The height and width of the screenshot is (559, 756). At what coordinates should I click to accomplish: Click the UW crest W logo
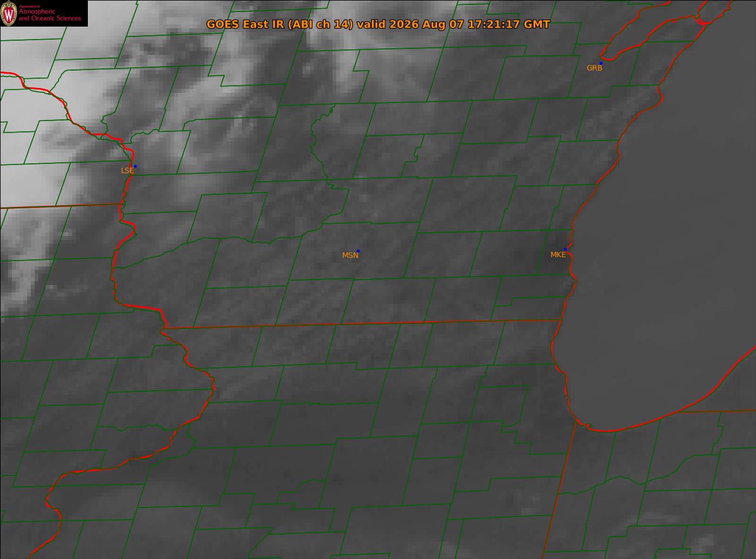pyautogui.click(x=9, y=13)
